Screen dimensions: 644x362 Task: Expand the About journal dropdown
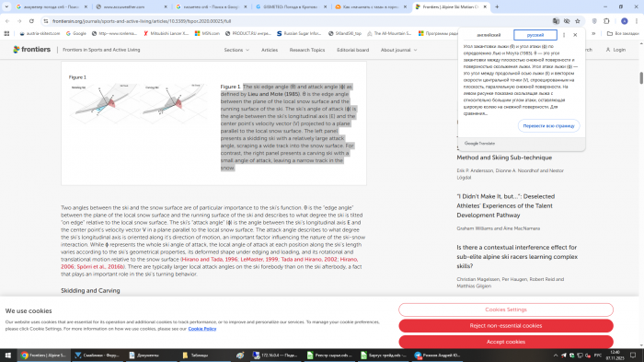tap(398, 50)
